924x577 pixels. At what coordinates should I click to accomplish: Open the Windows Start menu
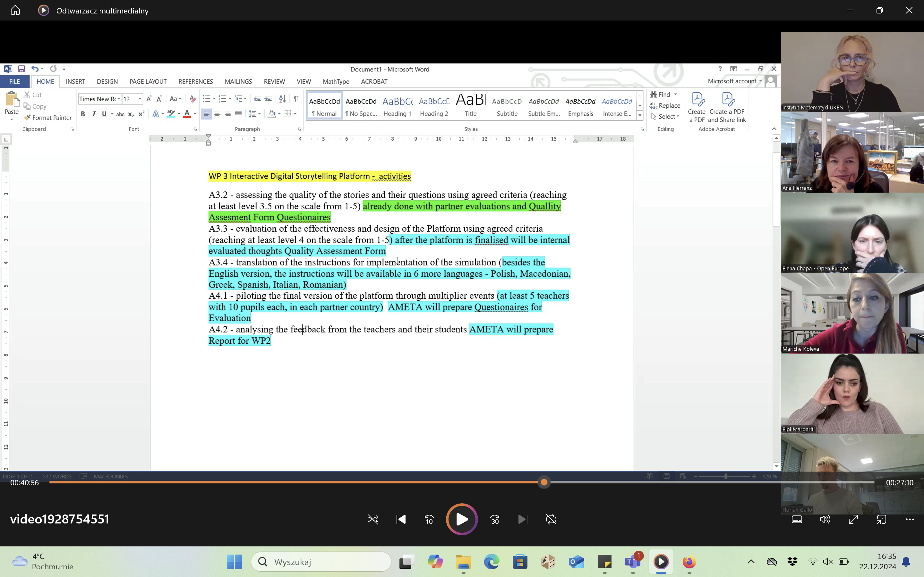tap(235, 562)
